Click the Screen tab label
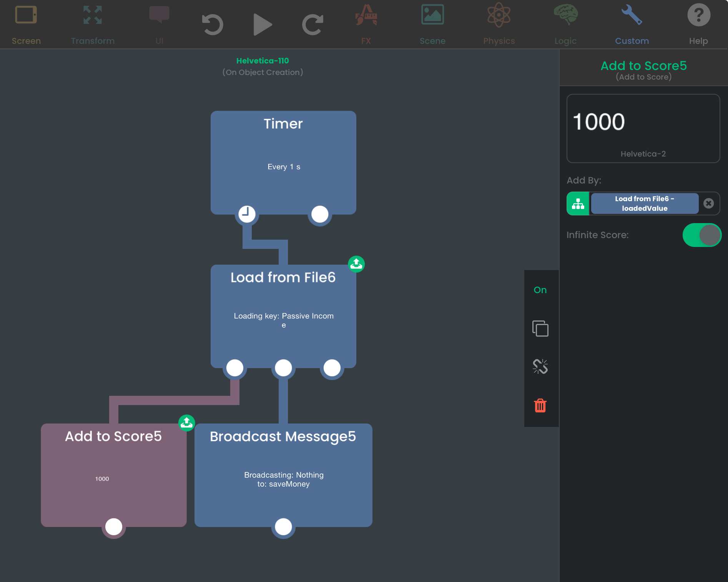 26,41
